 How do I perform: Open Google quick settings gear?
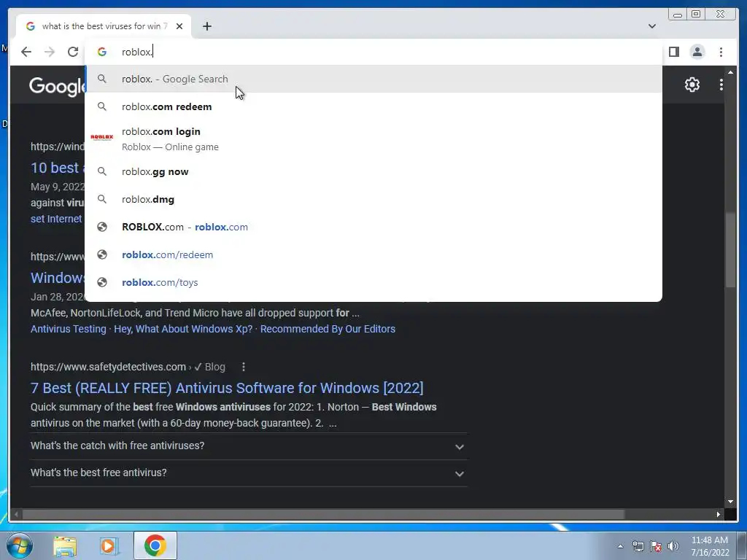pos(692,85)
